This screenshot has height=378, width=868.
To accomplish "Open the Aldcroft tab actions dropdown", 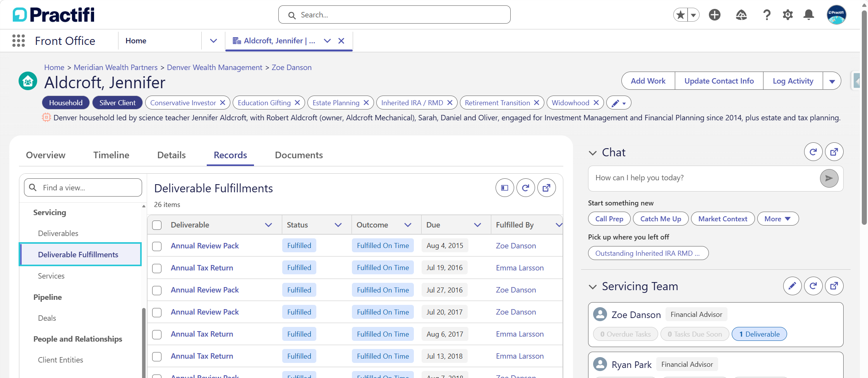I will 327,41.
